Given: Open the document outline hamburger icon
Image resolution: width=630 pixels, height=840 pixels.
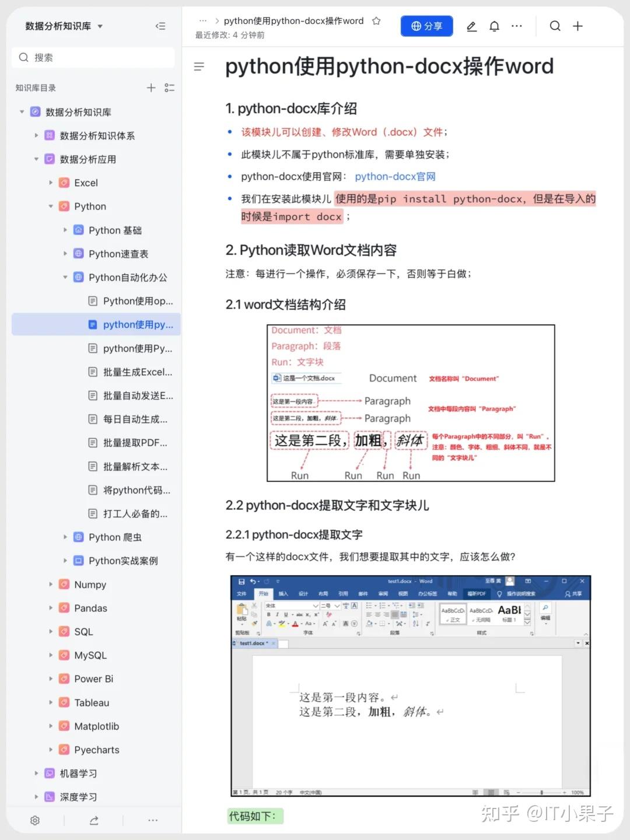Looking at the screenshot, I should pos(199,66).
